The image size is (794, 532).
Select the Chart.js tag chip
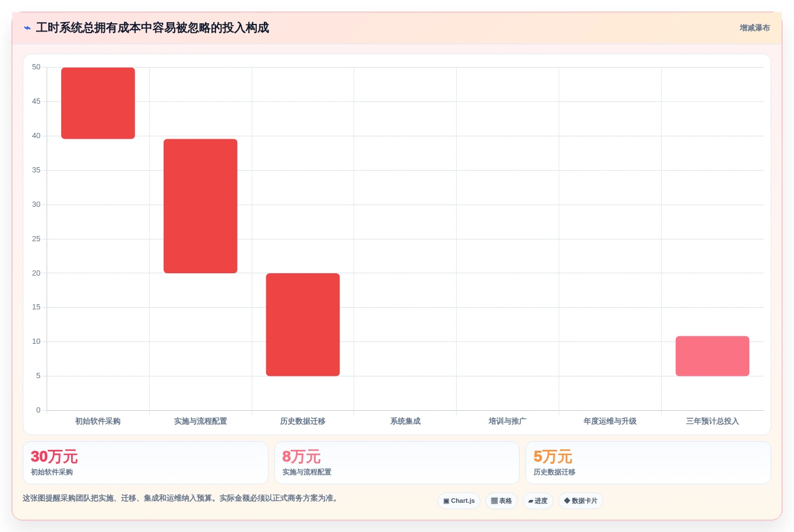459,501
